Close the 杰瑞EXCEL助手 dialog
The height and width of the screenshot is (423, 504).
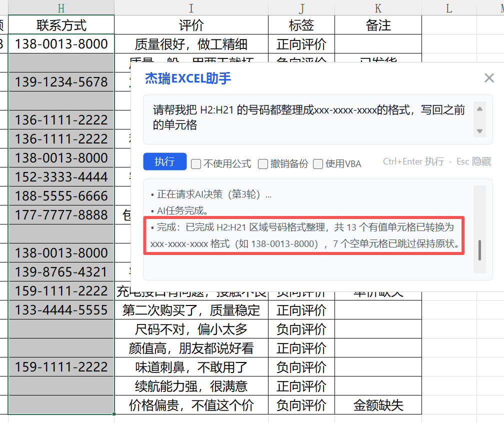click(x=489, y=78)
